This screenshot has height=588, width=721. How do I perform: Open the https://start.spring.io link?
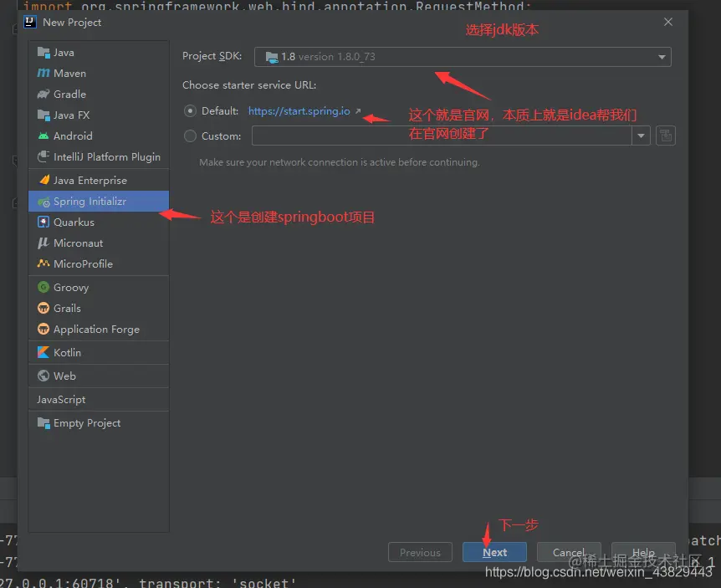click(299, 110)
